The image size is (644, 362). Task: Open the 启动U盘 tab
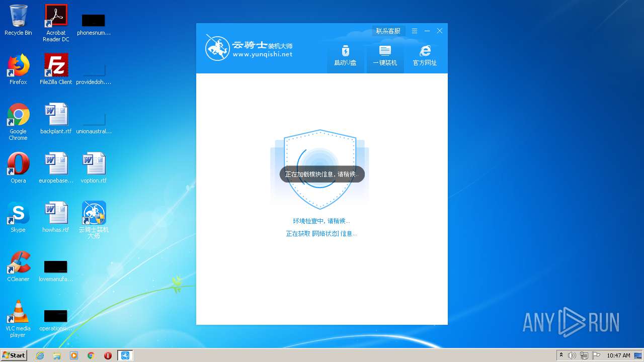click(x=345, y=56)
